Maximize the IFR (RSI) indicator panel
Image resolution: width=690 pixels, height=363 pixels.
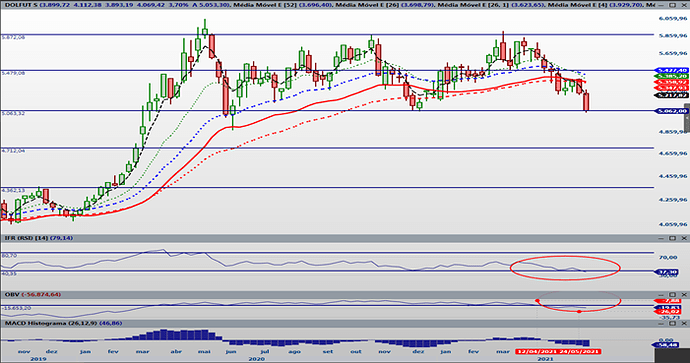coord(672,238)
